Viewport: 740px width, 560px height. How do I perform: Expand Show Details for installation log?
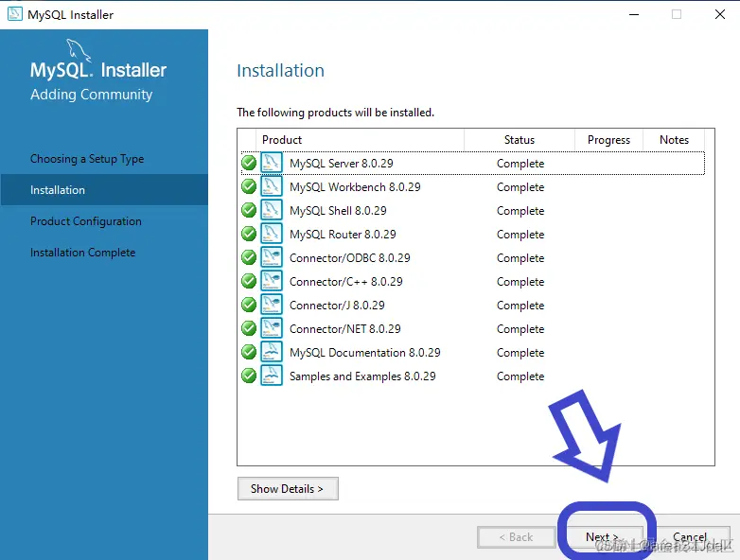tap(288, 489)
